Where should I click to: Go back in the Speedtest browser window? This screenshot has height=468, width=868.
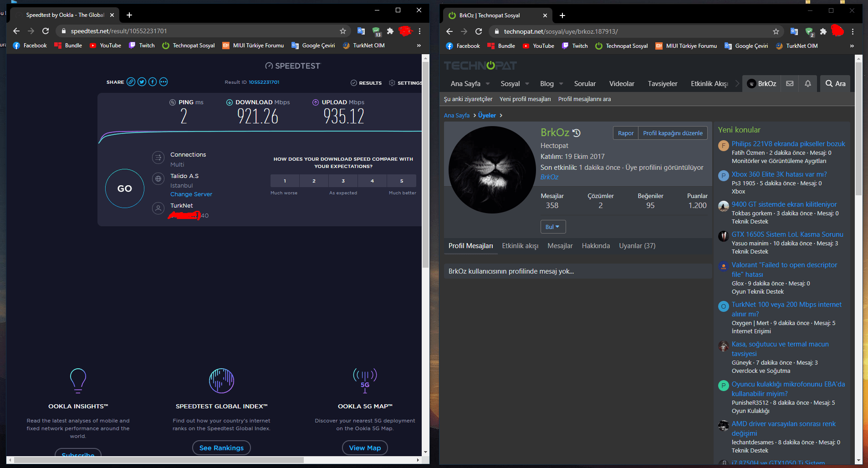pyautogui.click(x=16, y=31)
